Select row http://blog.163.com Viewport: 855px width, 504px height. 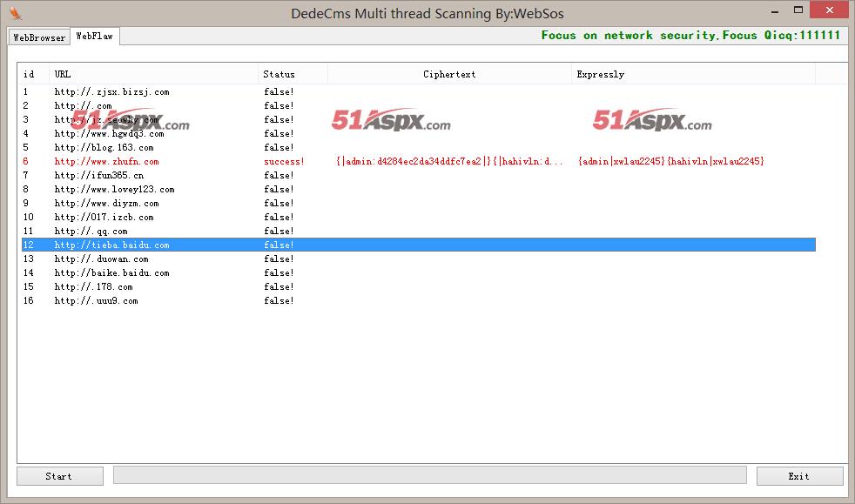pos(418,147)
